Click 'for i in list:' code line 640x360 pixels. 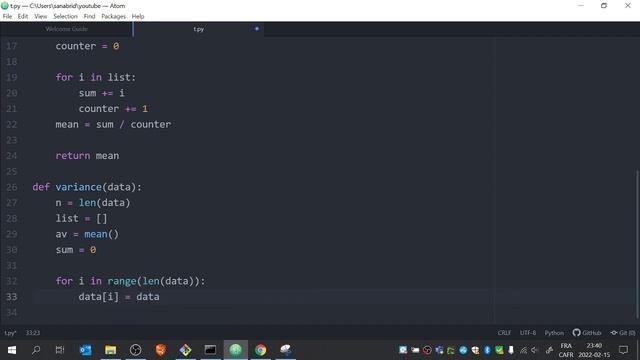[x=96, y=78]
